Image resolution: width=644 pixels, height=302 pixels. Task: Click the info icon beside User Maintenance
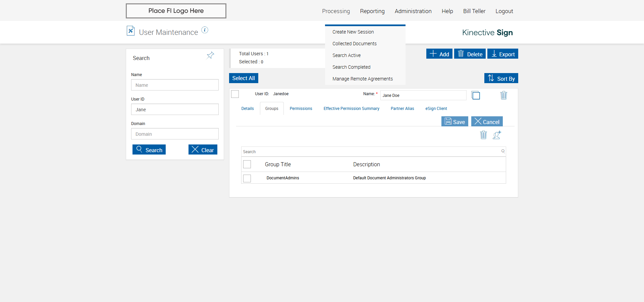(205, 30)
